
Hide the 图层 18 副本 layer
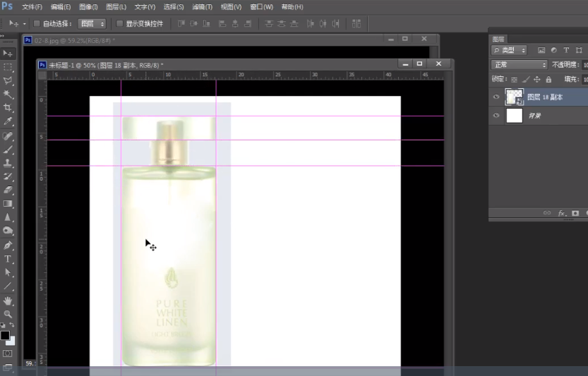[x=496, y=97]
